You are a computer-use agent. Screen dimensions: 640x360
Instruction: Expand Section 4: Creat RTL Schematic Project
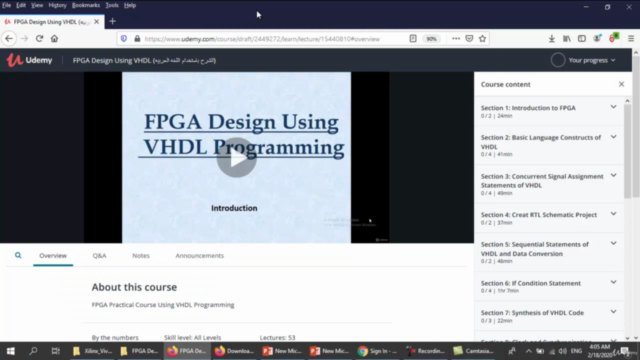(x=549, y=218)
